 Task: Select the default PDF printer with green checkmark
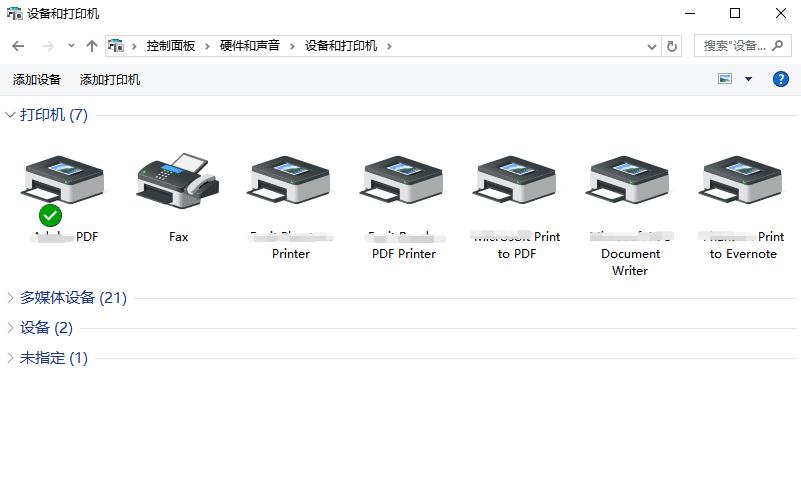pyautogui.click(x=62, y=180)
